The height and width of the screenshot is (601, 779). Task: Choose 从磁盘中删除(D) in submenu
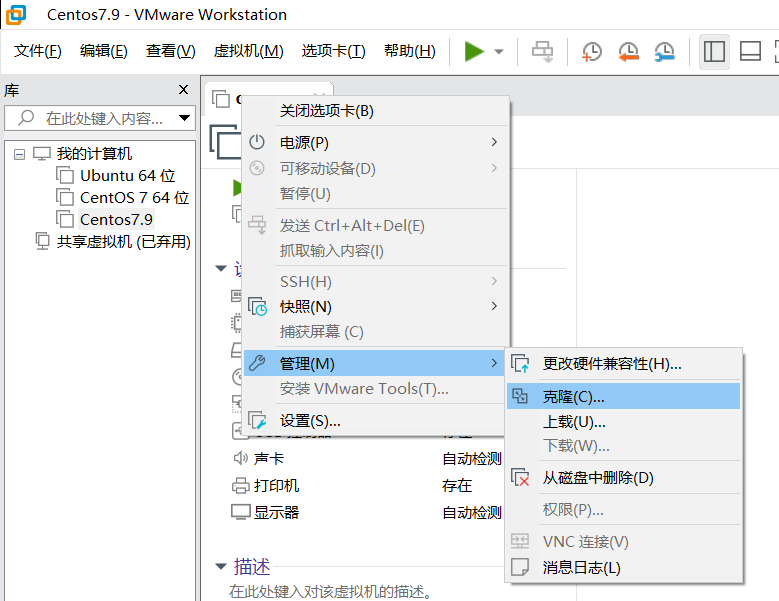point(624,478)
